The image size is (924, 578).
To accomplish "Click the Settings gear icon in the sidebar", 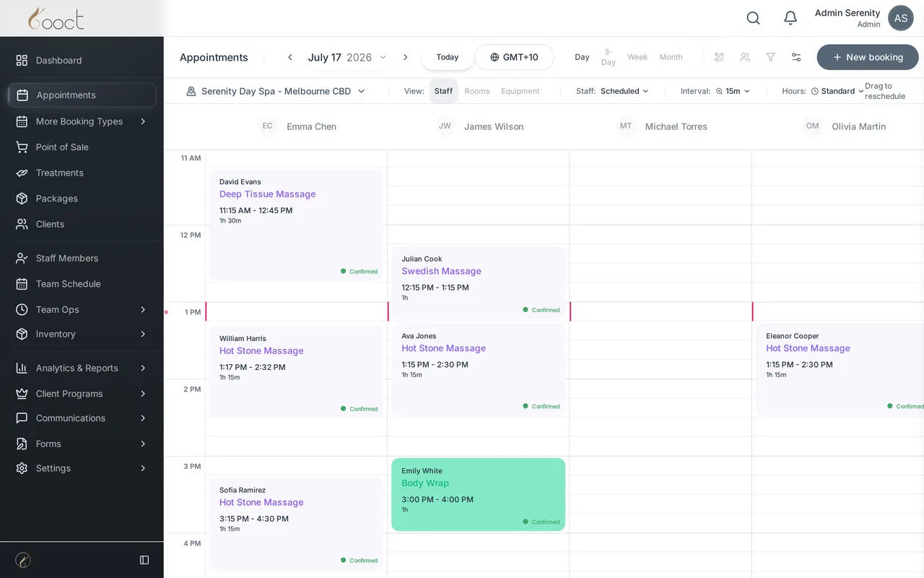I will (22, 468).
